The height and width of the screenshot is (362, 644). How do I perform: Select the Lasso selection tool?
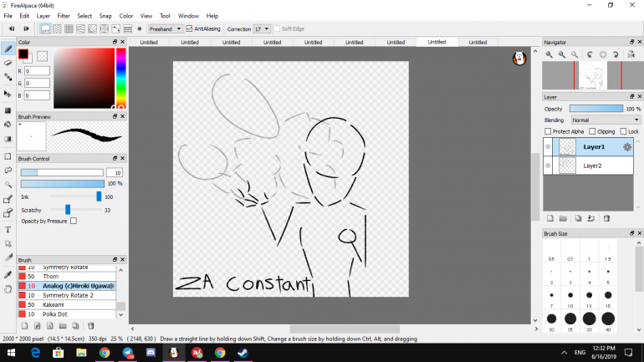8,171
